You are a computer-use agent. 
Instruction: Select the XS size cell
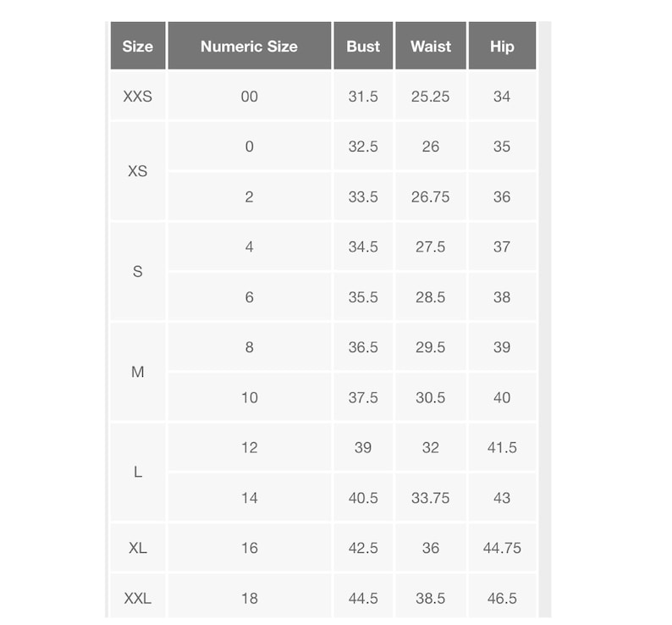138,171
